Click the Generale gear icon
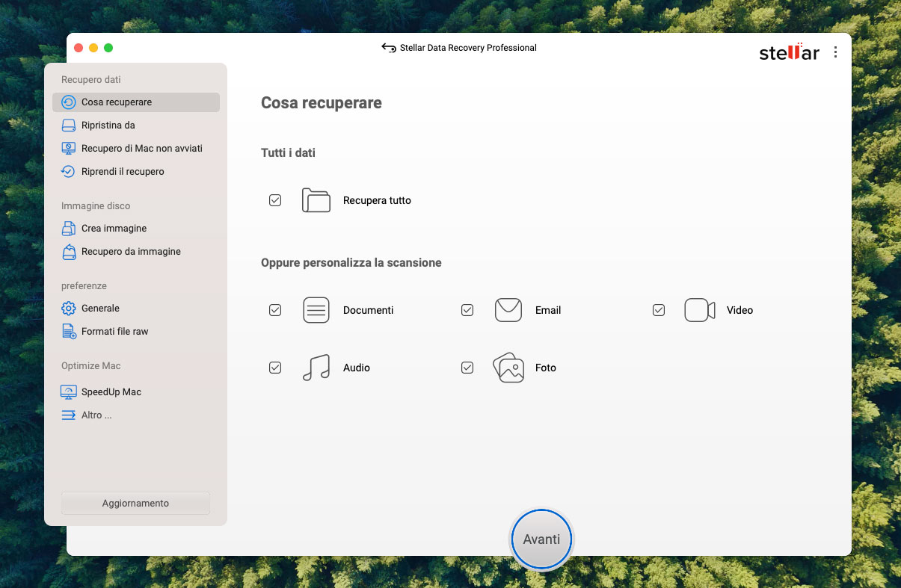This screenshot has width=901, height=588. pos(69,309)
